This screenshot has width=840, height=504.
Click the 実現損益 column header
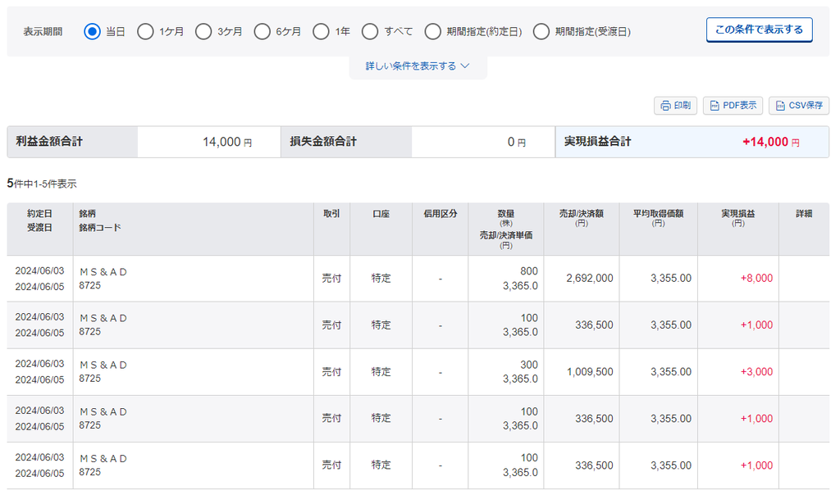tap(737, 214)
